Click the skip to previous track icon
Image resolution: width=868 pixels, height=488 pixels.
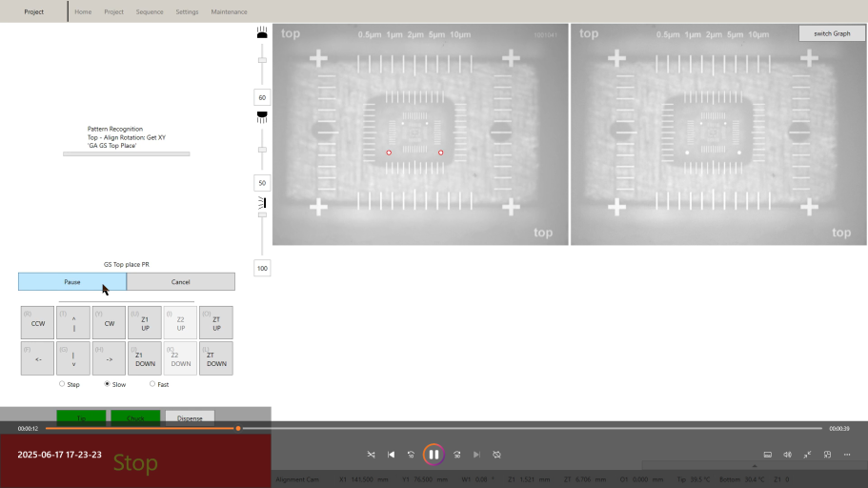click(x=391, y=455)
